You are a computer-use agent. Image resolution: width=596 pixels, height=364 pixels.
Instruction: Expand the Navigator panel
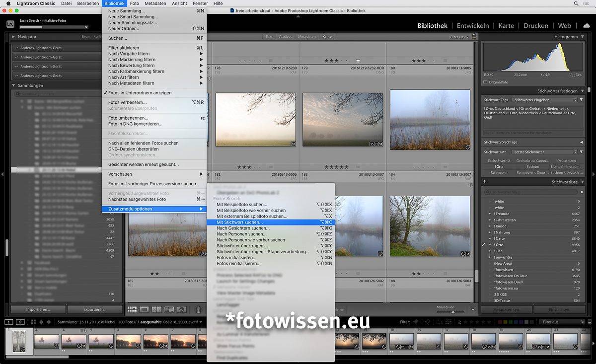coord(13,37)
